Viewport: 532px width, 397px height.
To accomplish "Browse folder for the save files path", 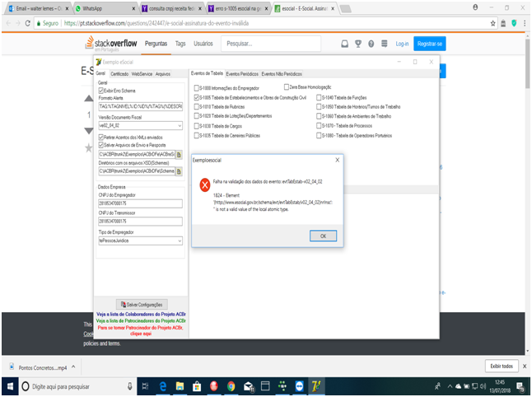I will point(179,155).
